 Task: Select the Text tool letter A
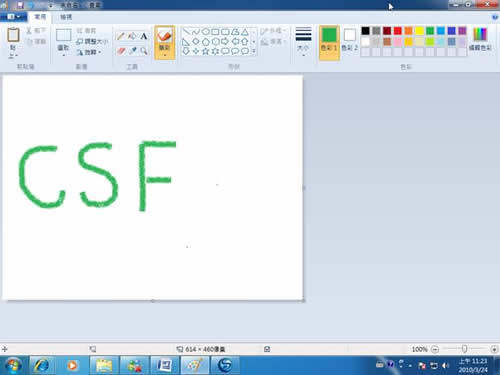144,36
